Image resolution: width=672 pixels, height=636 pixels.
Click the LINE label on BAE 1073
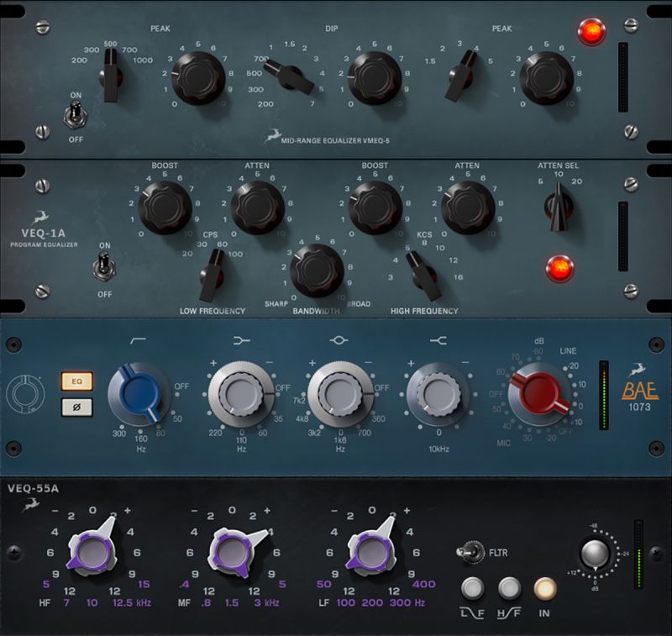569,351
